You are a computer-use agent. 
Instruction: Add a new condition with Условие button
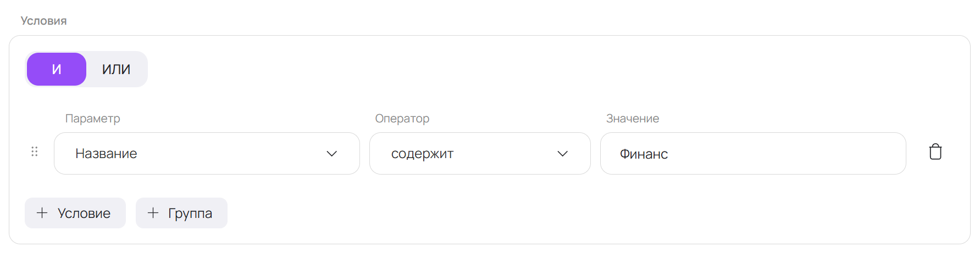coord(75,213)
